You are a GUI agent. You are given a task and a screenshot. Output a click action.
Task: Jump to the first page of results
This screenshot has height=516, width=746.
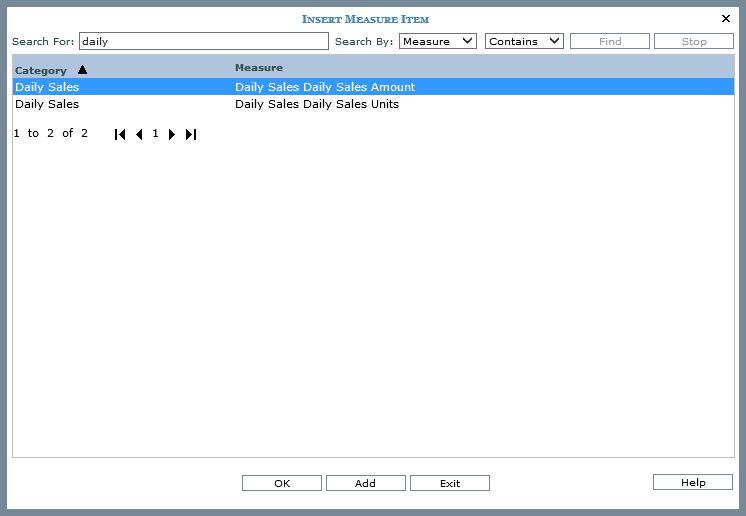point(120,134)
